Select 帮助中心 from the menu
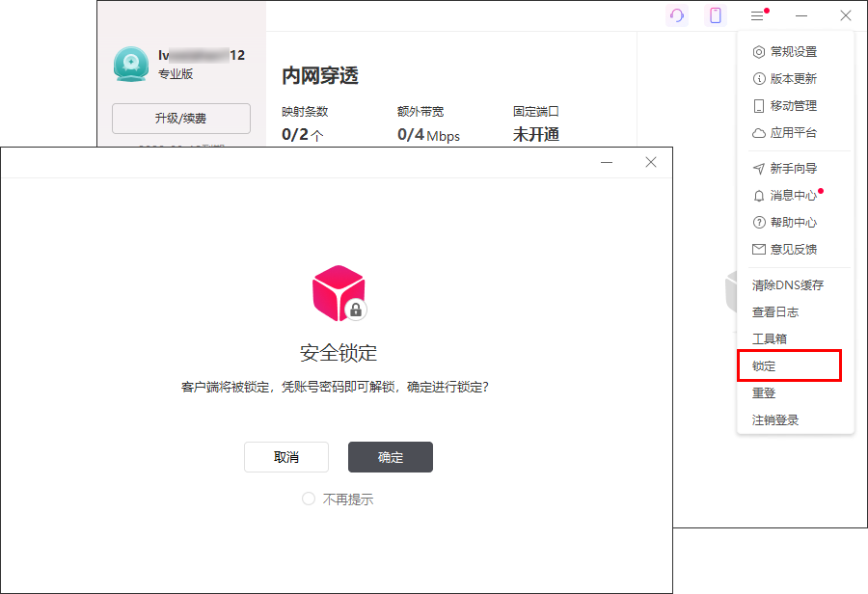868x594 pixels. coord(796,223)
